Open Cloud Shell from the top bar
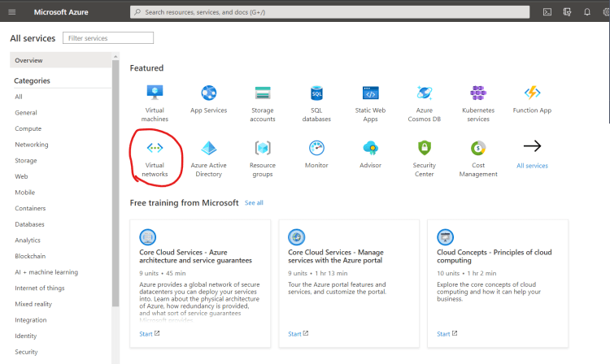 547,12
